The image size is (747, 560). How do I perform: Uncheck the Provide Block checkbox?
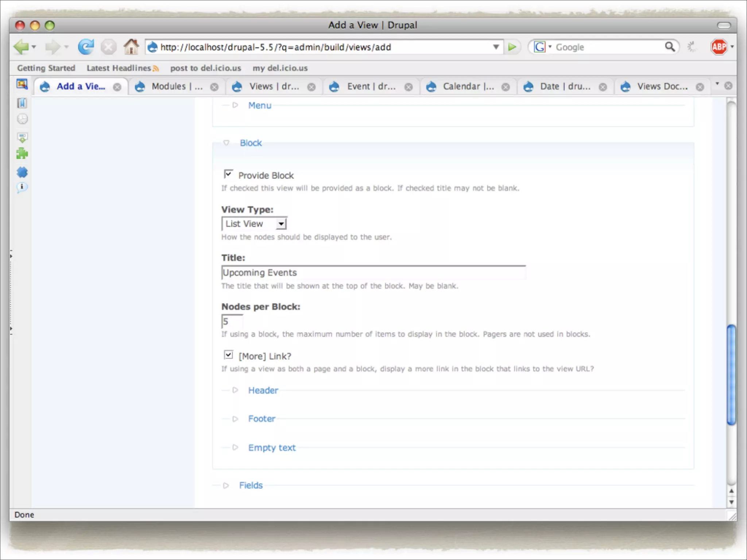pyautogui.click(x=228, y=174)
